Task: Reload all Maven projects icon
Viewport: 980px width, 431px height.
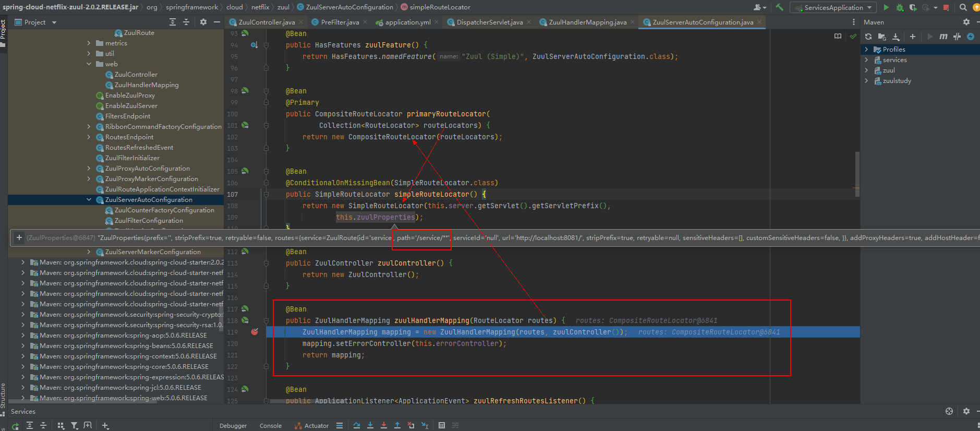Action: click(x=868, y=37)
